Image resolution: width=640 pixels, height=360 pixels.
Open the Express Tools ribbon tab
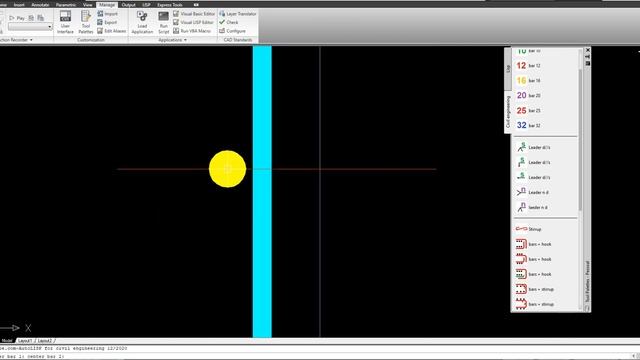(x=170, y=5)
